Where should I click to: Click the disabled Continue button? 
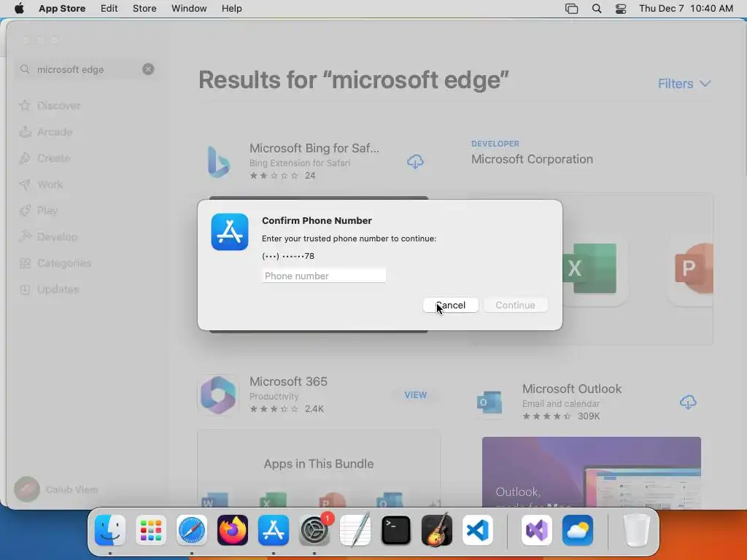[x=515, y=306]
